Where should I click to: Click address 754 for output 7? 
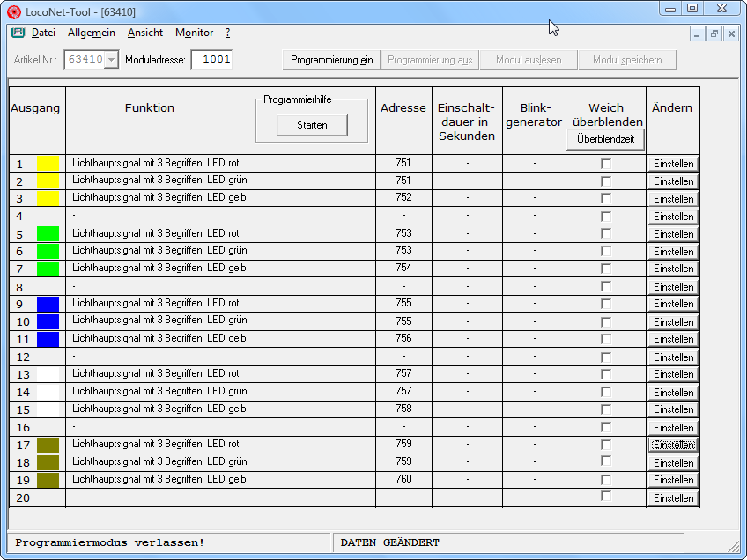point(403,268)
